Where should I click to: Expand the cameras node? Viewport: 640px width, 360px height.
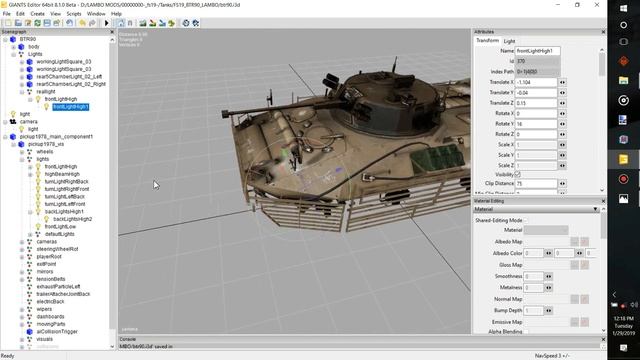point(22,242)
